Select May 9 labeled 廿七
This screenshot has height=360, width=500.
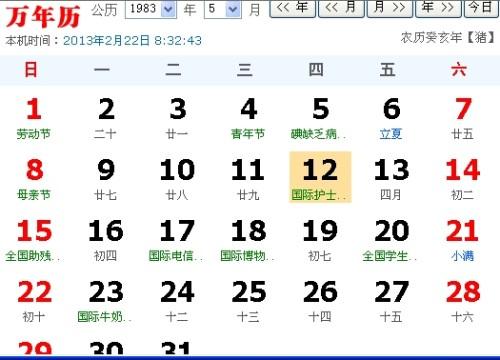[106, 178]
